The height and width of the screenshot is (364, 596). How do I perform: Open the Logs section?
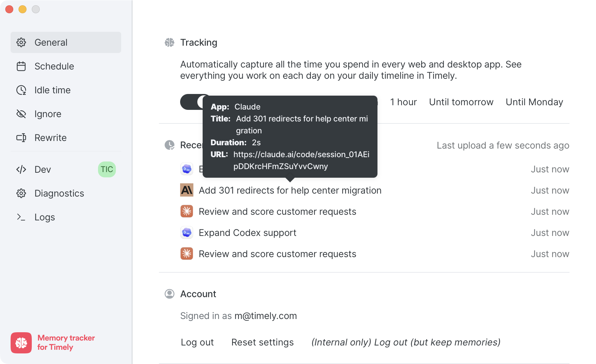(x=66, y=217)
